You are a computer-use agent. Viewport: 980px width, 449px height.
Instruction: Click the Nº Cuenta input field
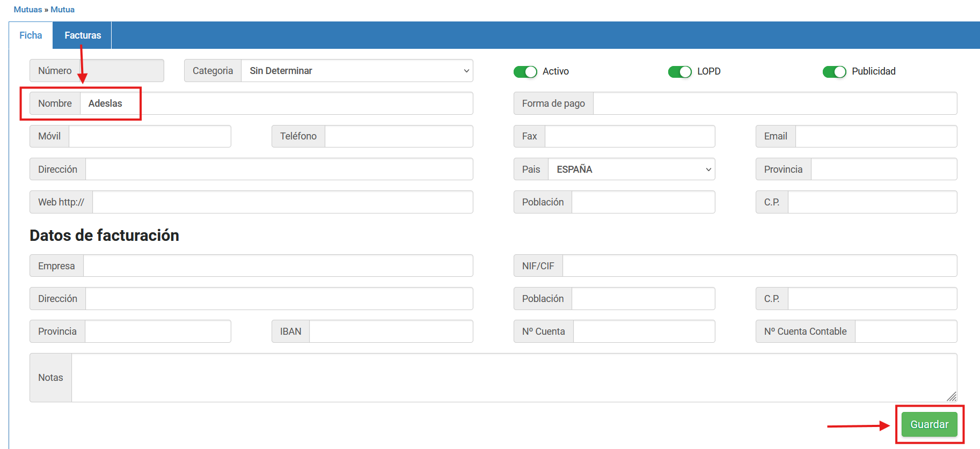(x=644, y=332)
